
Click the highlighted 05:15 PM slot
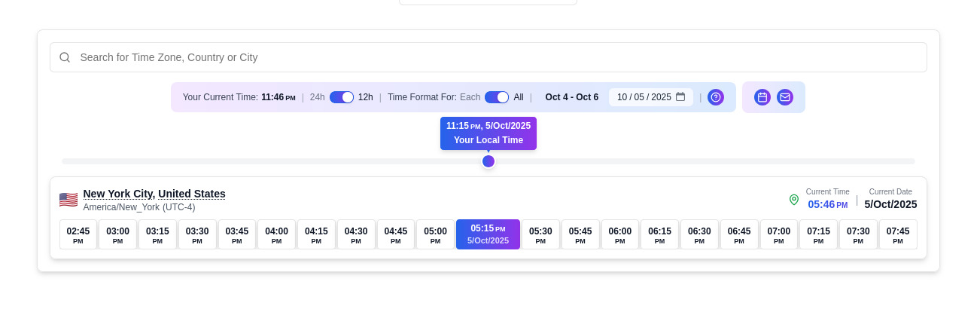[x=488, y=234]
